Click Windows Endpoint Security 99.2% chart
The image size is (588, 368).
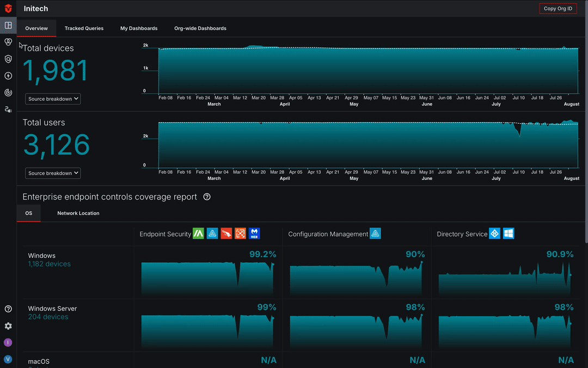(x=208, y=278)
